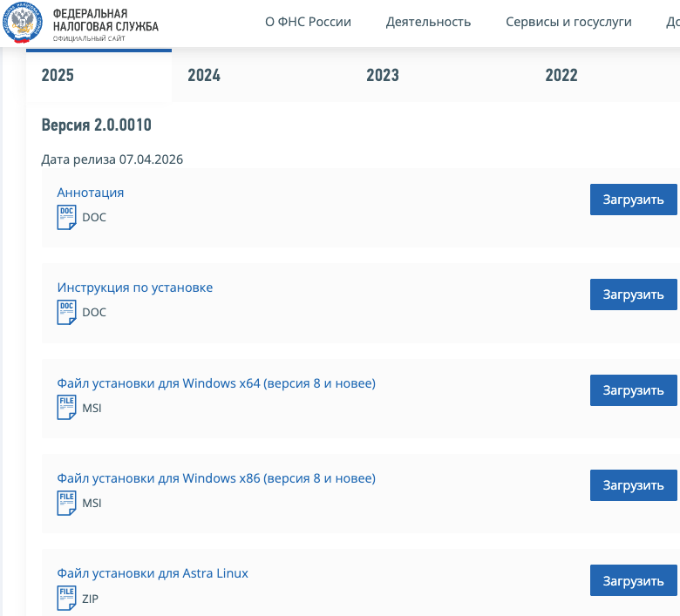The width and height of the screenshot is (680, 616).
Task: Switch to the 2023 tab
Action: 383,76
